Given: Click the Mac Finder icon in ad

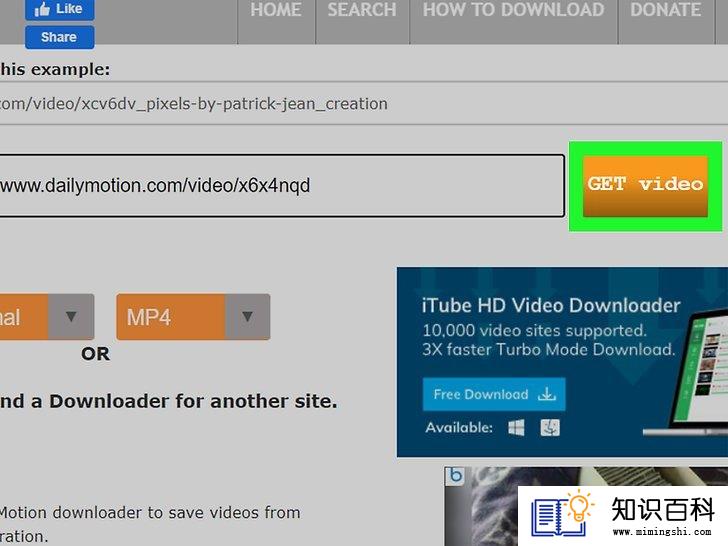Looking at the screenshot, I should (x=550, y=428).
